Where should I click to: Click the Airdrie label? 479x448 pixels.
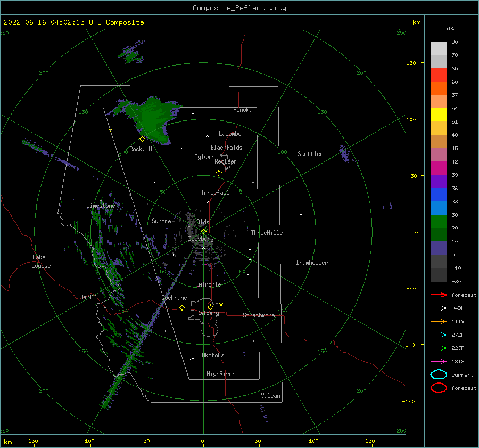tap(210, 284)
